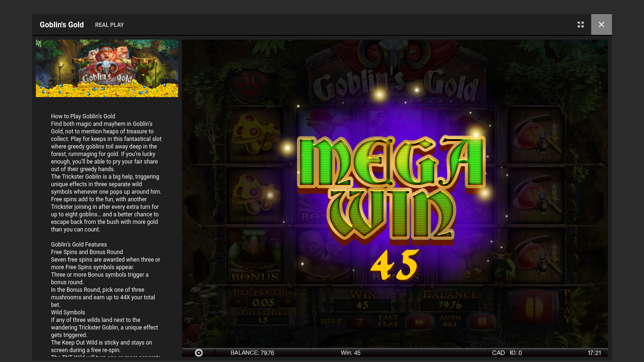Select the REAL PLAY tab label

click(x=109, y=25)
